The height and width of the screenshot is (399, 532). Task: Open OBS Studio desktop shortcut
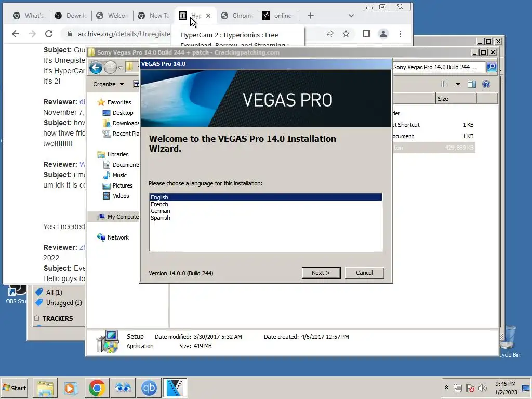pos(15,295)
